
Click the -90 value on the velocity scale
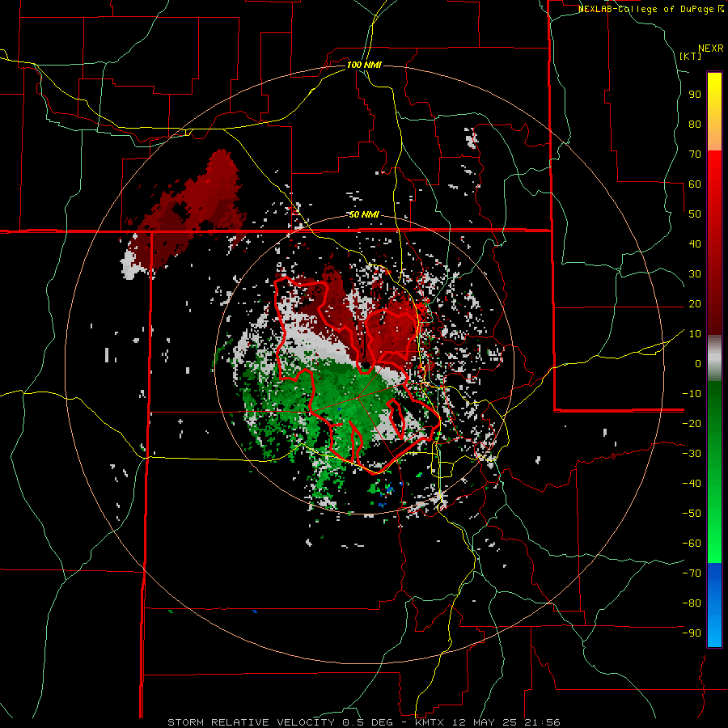coord(692,633)
